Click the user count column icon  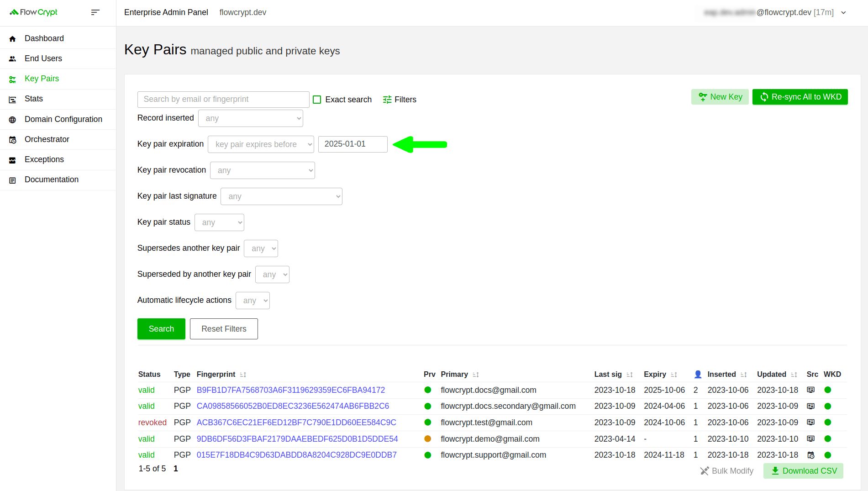[x=698, y=375]
